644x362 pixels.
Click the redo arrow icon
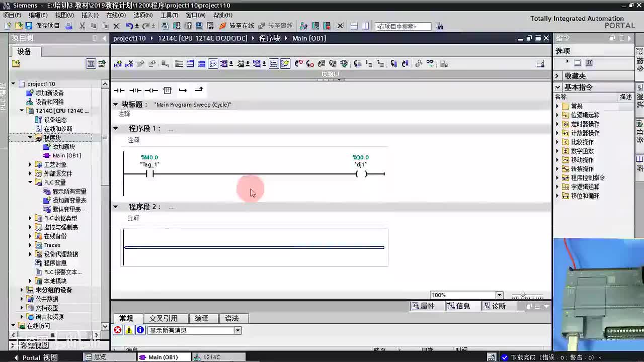click(x=146, y=26)
